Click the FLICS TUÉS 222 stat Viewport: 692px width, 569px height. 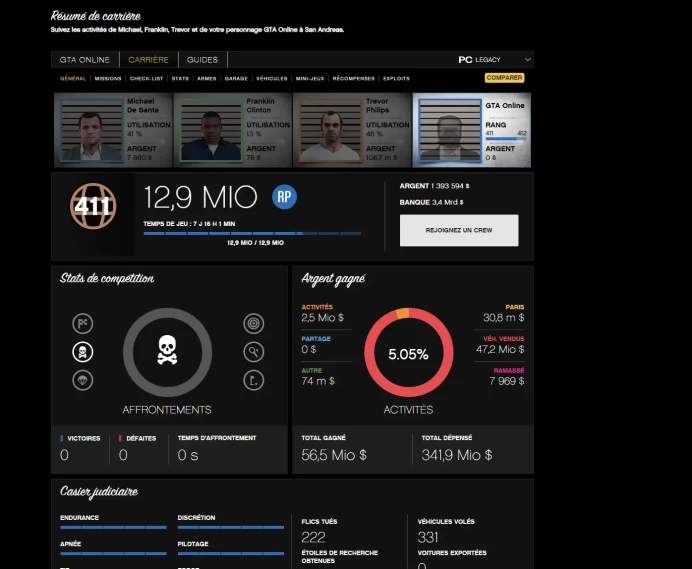coord(320,530)
